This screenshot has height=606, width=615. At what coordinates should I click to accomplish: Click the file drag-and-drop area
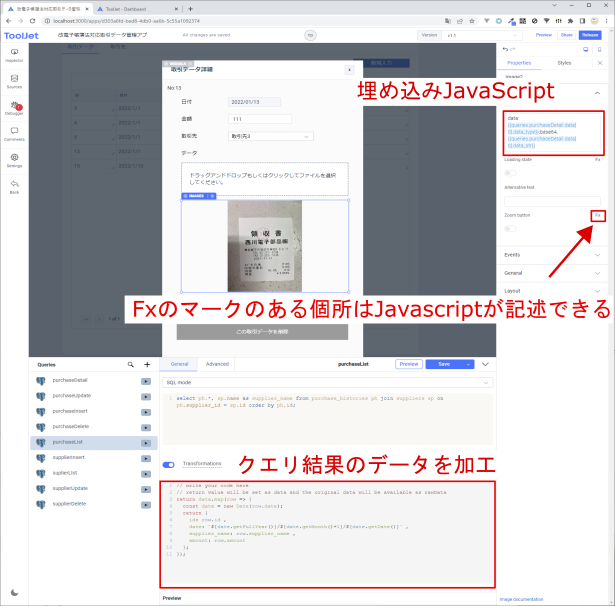[265, 179]
